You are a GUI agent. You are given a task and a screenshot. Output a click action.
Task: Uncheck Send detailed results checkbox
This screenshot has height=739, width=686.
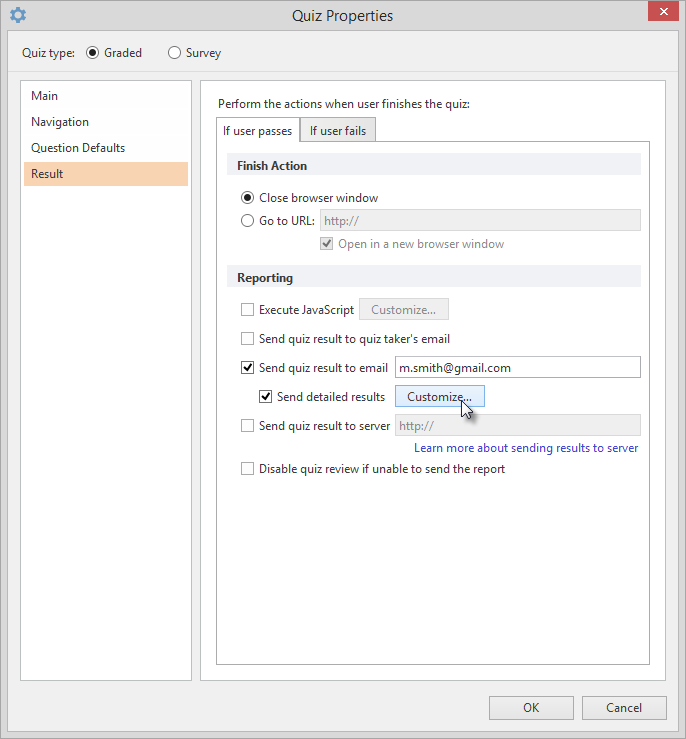click(266, 397)
